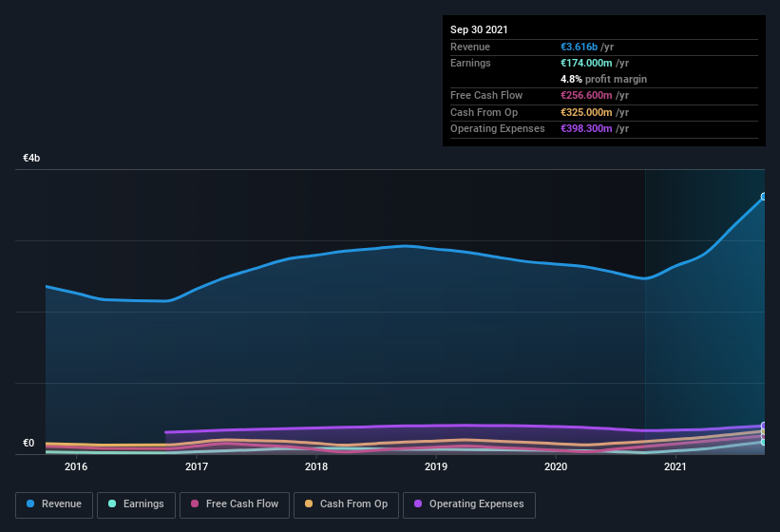Toggle the Operating Expenses legend button
Viewport: 780px width, 532px height.
pos(469,504)
